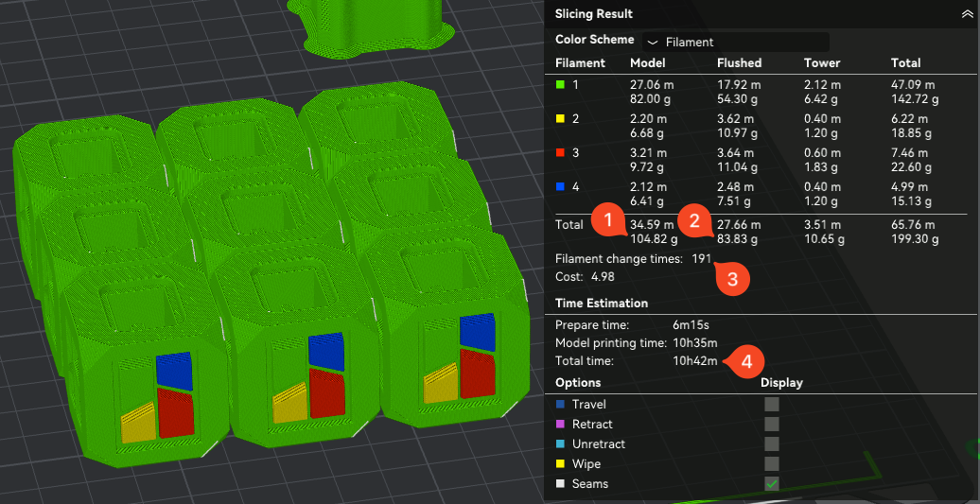Select annotation marker 4 beside total time
This screenshot has width=980, height=504.
point(746,361)
